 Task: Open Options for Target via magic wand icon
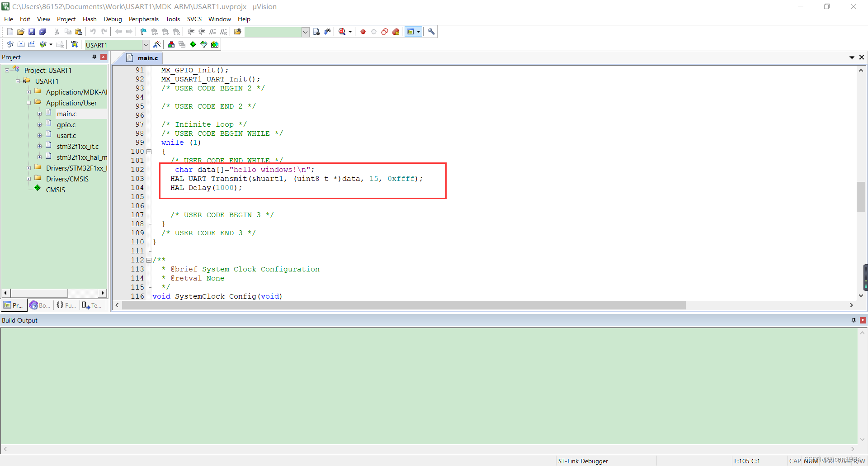(157, 44)
